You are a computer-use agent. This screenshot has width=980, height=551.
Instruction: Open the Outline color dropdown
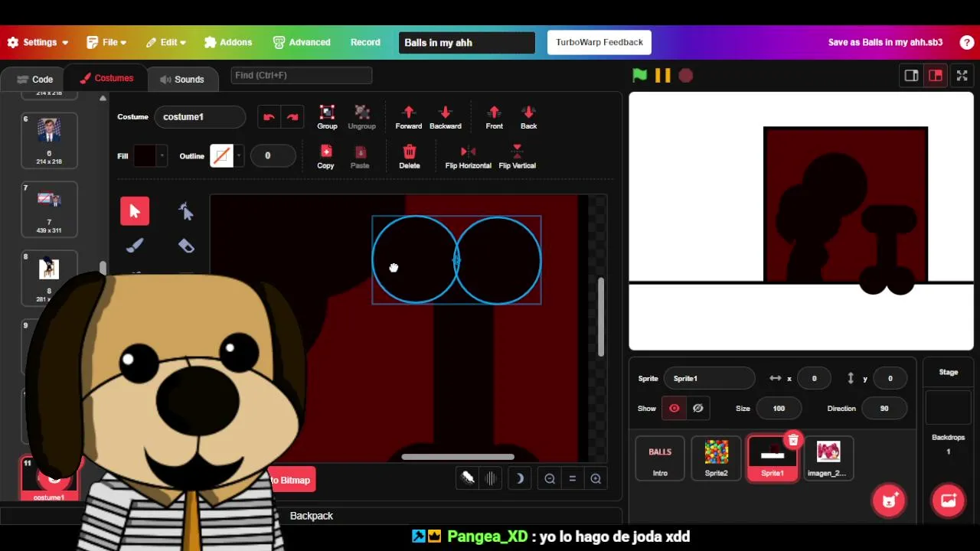tap(238, 155)
